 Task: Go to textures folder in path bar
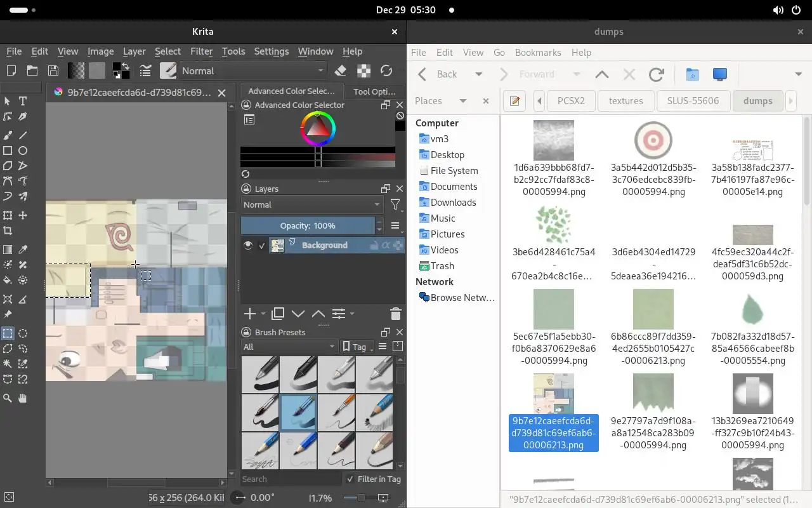[x=625, y=101]
